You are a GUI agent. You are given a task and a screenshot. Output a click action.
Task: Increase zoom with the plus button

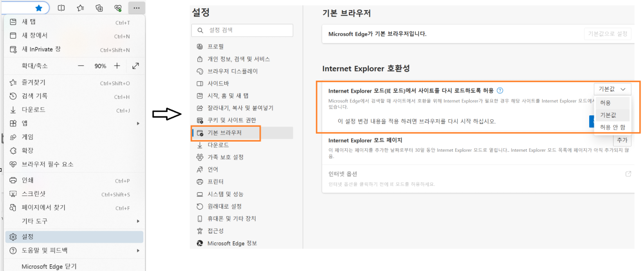[x=117, y=66]
